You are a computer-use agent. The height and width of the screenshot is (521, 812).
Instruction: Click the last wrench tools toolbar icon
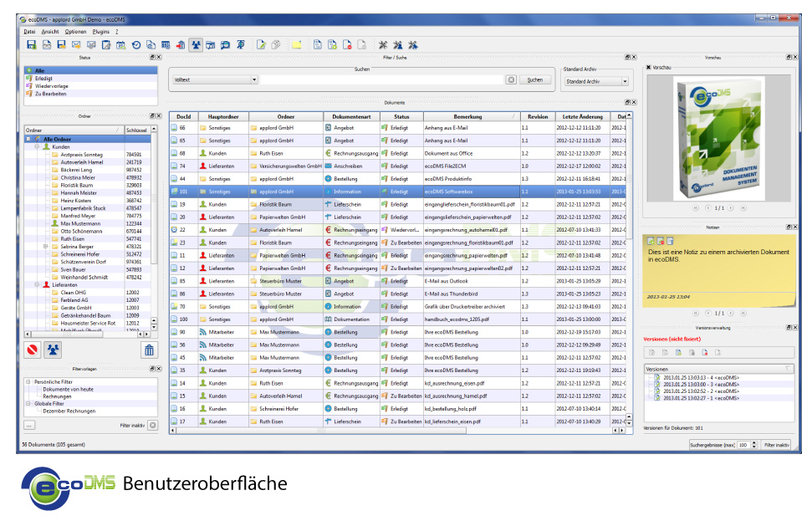click(x=413, y=45)
